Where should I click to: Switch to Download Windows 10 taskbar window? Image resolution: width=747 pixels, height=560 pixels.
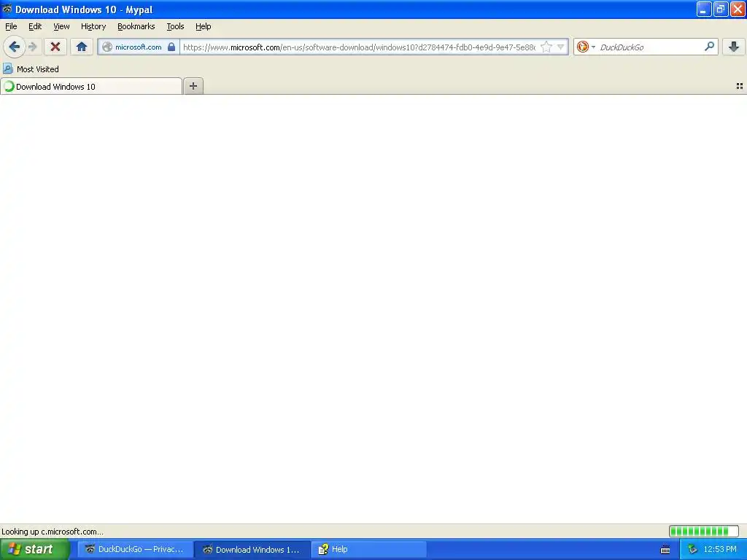point(252,549)
